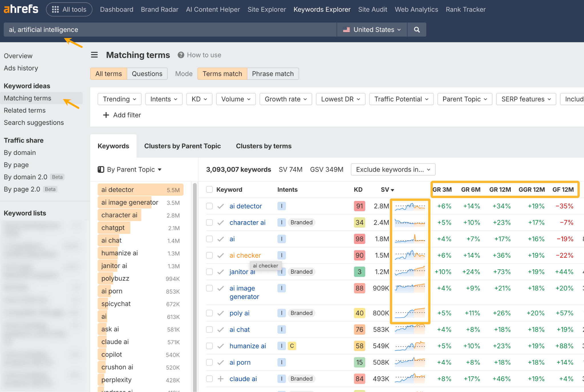
Task: Switch to the Questions tab
Action: 147,74
